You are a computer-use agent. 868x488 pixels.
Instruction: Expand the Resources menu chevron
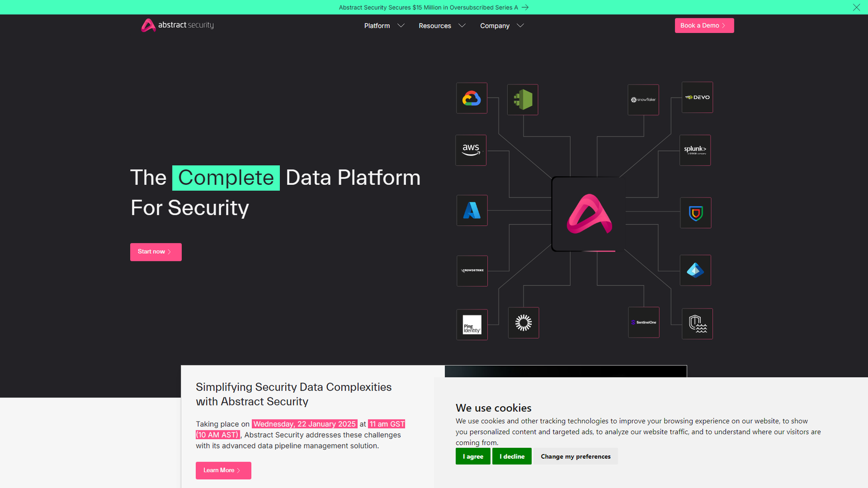pos(462,25)
